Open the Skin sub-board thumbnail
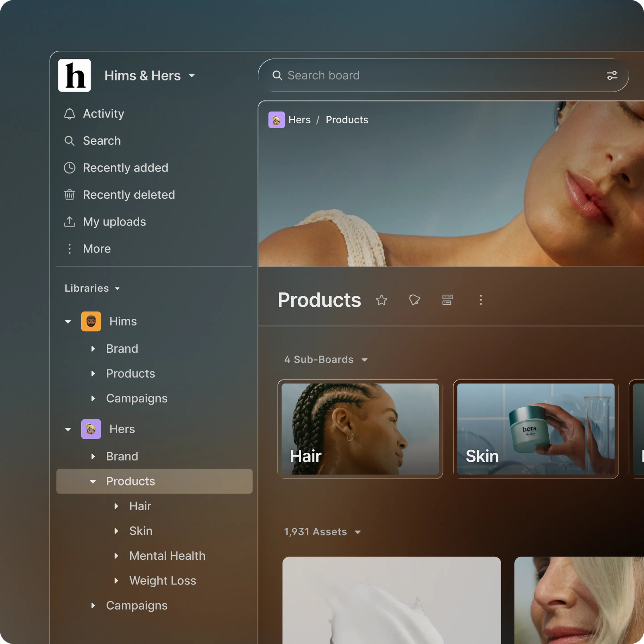644x644 pixels. 536,429
